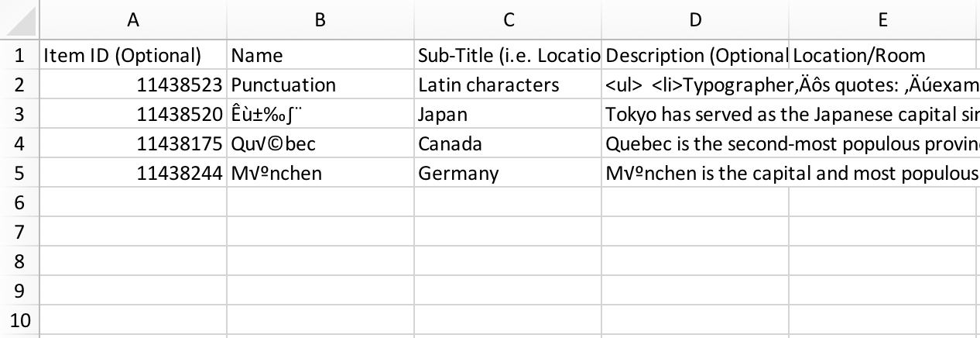Select row 1 header
Image resolution: width=980 pixels, height=338 pixels.
tap(20, 56)
